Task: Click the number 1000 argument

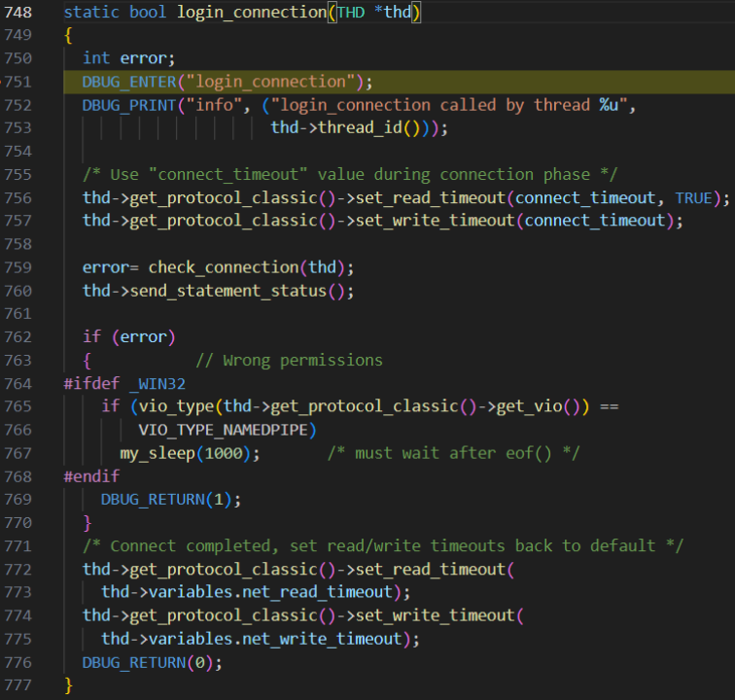Action: tap(224, 453)
